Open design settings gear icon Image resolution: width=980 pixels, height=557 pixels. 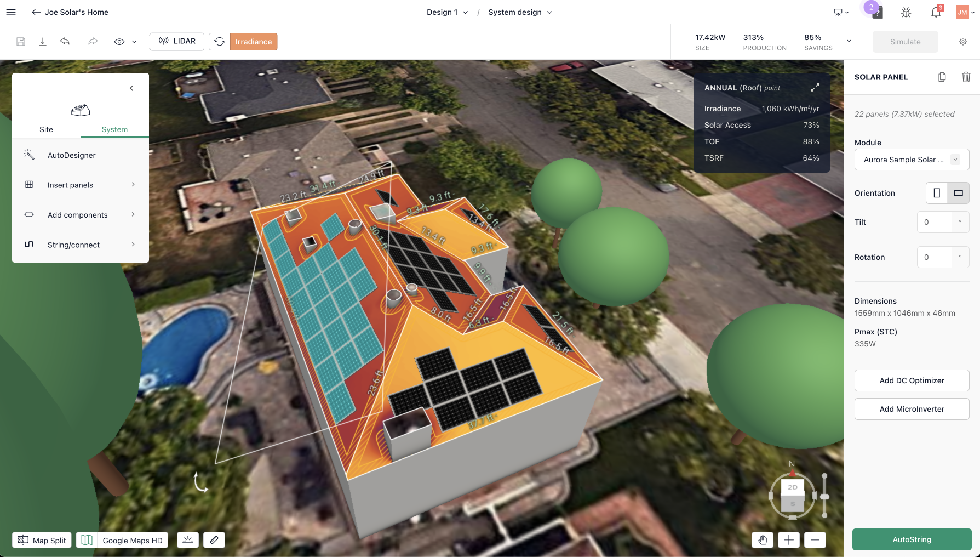pos(962,42)
